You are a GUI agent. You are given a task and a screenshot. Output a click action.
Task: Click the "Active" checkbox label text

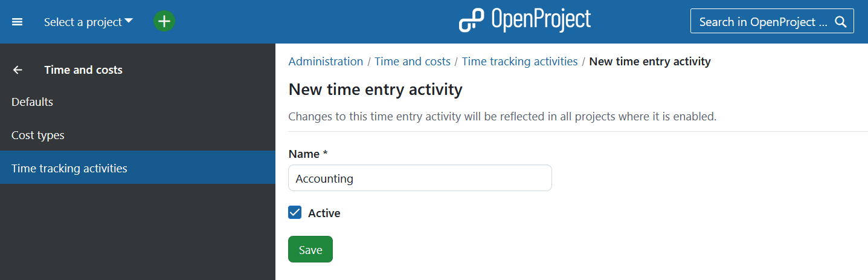(x=324, y=213)
